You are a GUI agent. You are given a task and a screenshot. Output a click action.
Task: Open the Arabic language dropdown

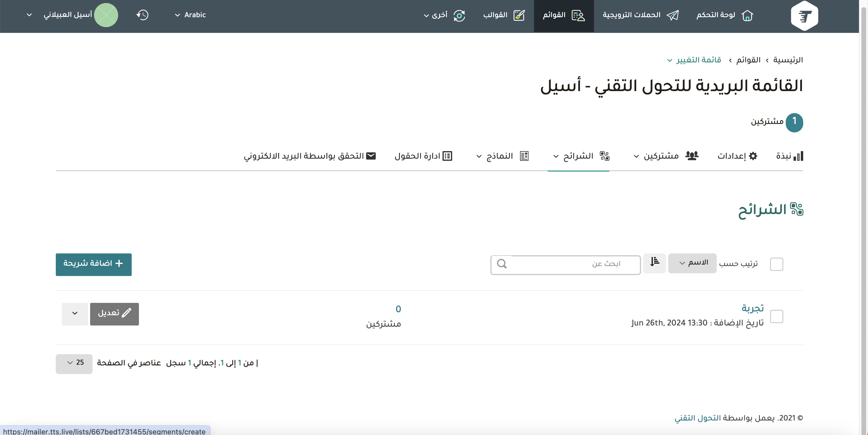tap(190, 15)
